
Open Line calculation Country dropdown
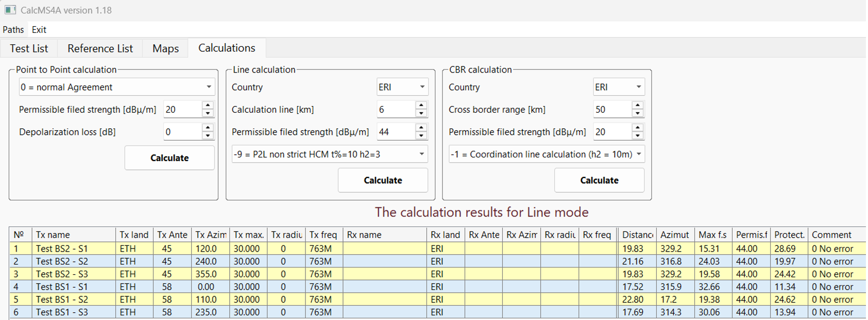pos(402,87)
